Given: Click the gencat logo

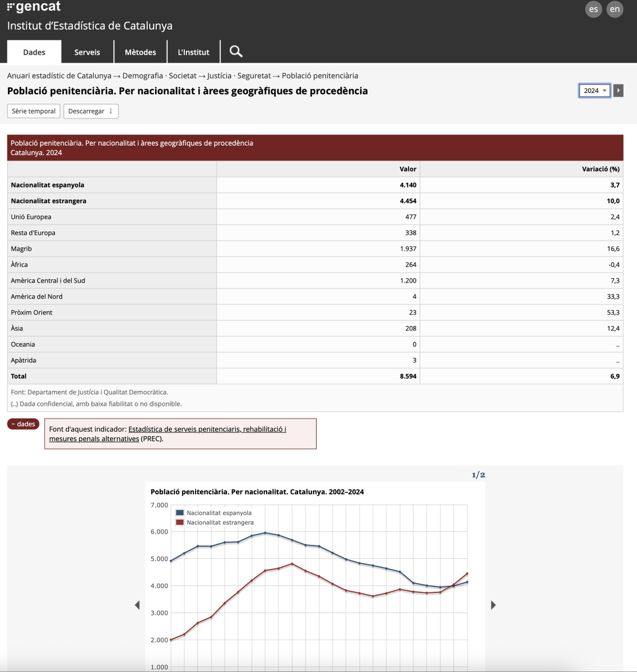Looking at the screenshot, I should pos(34,7).
